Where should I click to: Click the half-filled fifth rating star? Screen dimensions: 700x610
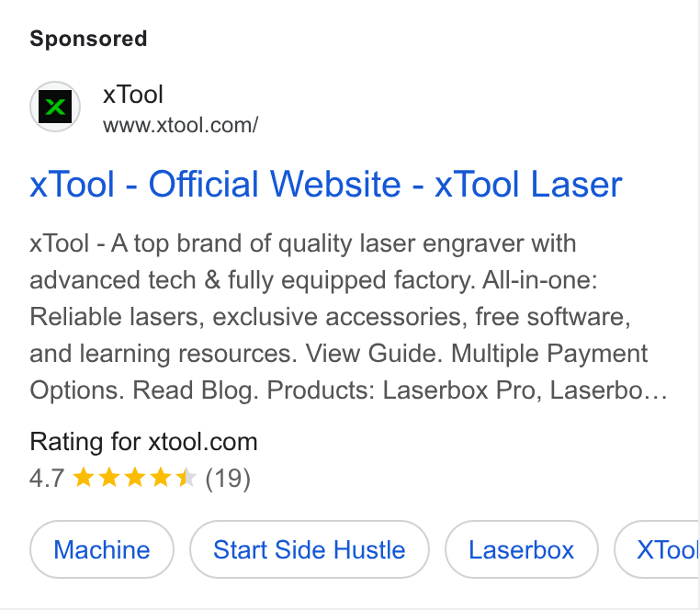[x=186, y=478]
